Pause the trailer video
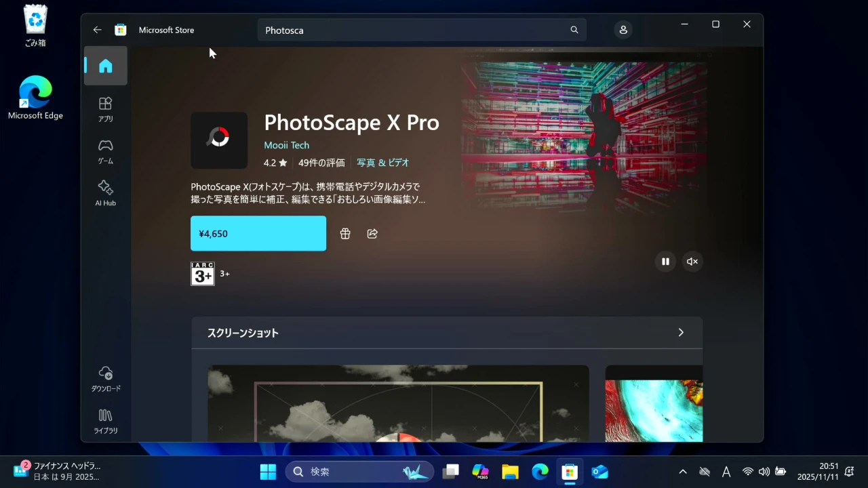The width and height of the screenshot is (868, 488). [x=665, y=262]
